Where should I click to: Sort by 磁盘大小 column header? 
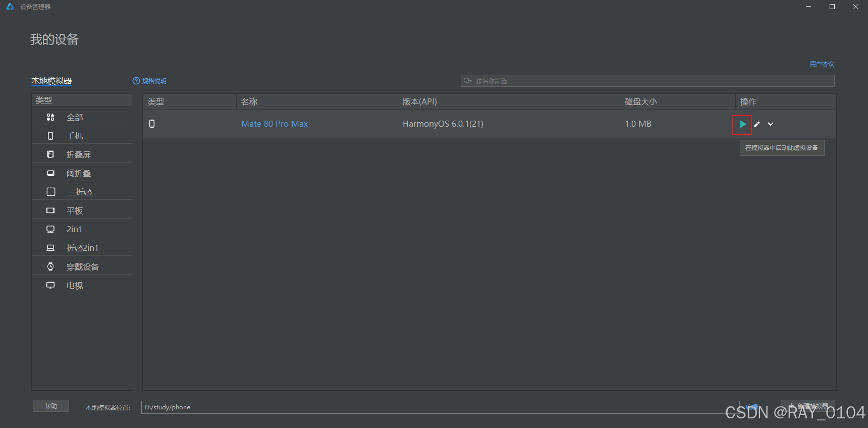[677, 101]
